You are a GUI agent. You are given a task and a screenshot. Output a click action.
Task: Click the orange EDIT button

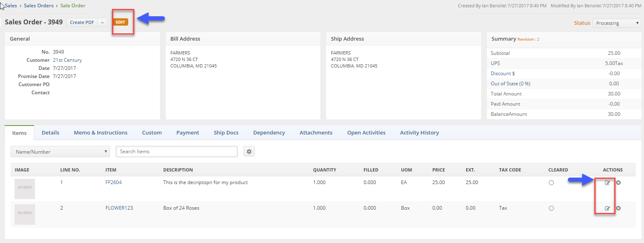pos(120,22)
